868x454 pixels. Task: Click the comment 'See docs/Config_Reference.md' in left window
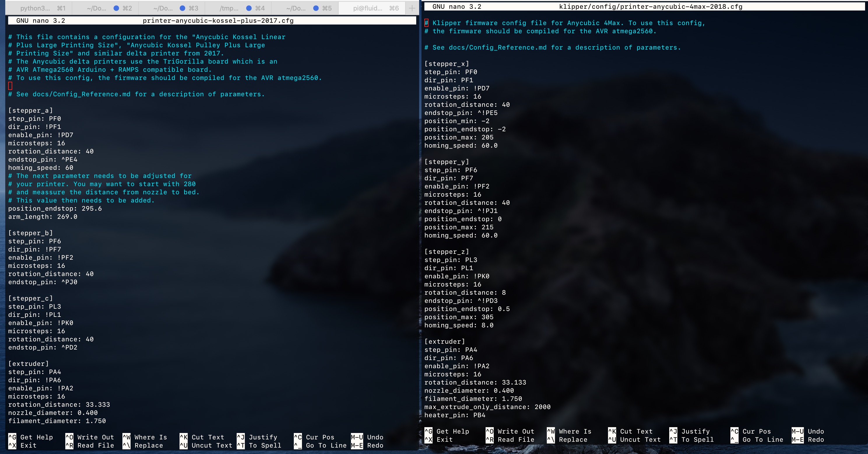[x=73, y=94]
